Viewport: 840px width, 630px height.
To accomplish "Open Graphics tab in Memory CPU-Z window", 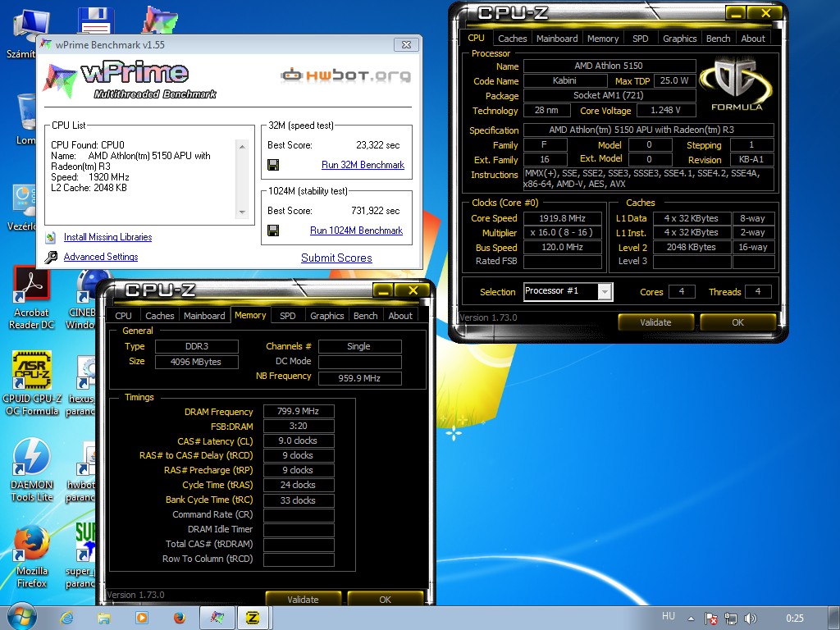I will 326,316.
